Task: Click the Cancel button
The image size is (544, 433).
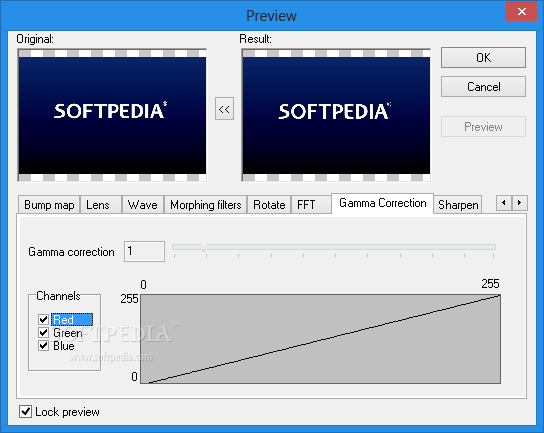Action: [483, 86]
